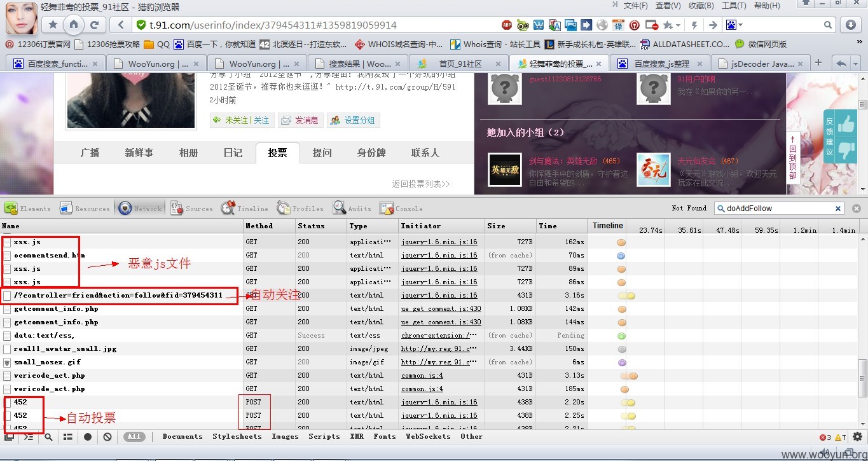868x461 pixels.
Task: Open the Audits panel
Action: (x=352, y=209)
